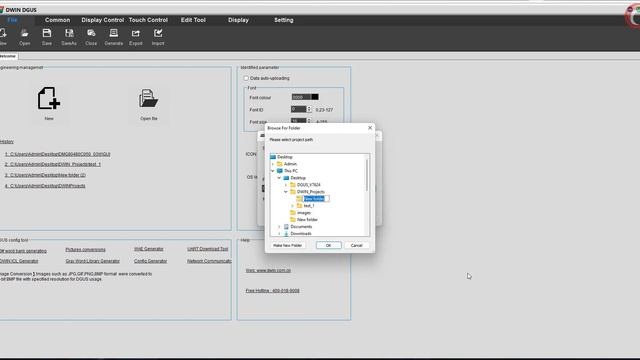This screenshot has width=640, height=360.
Task: Select the DGUS_V7624 folder
Action: click(x=309, y=184)
